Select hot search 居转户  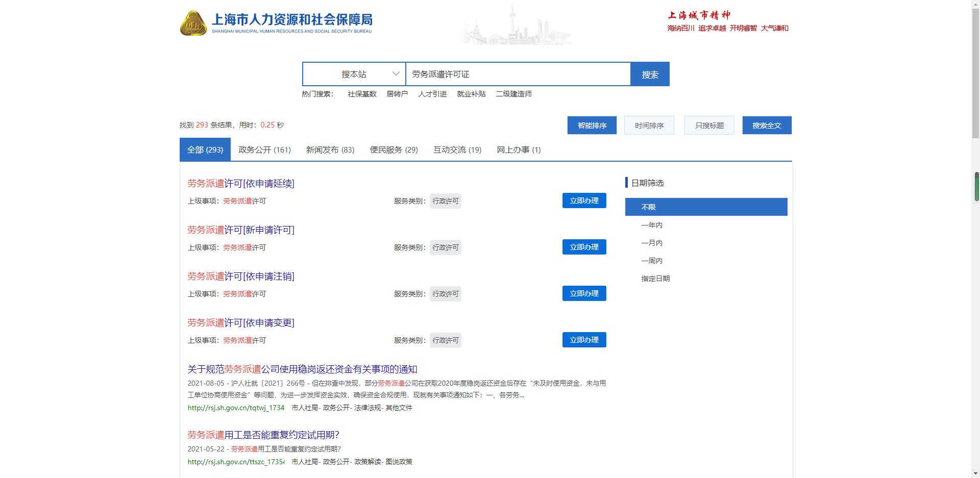(x=397, y=94)
